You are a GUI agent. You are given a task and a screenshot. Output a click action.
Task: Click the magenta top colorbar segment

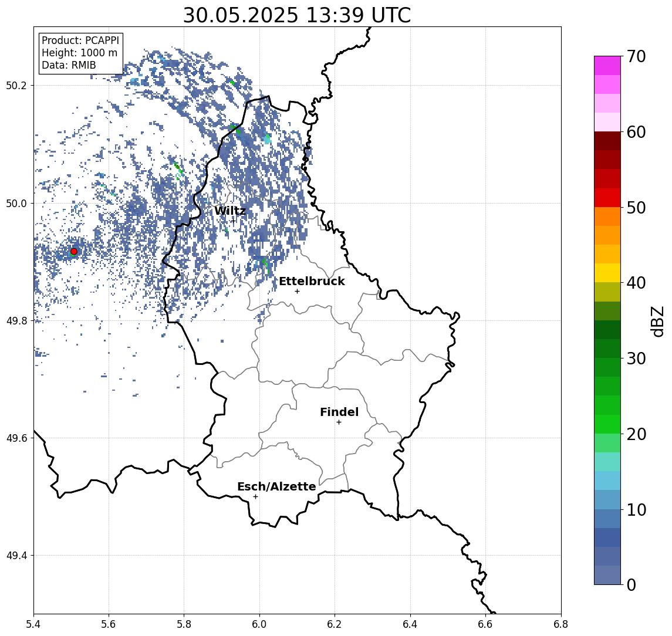tap(607, 66)
